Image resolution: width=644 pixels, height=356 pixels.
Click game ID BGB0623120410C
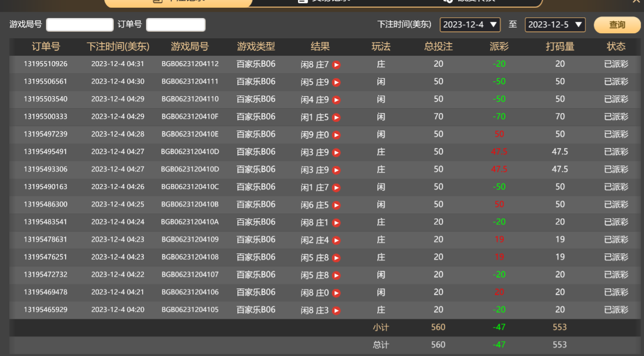click(190, 187)
